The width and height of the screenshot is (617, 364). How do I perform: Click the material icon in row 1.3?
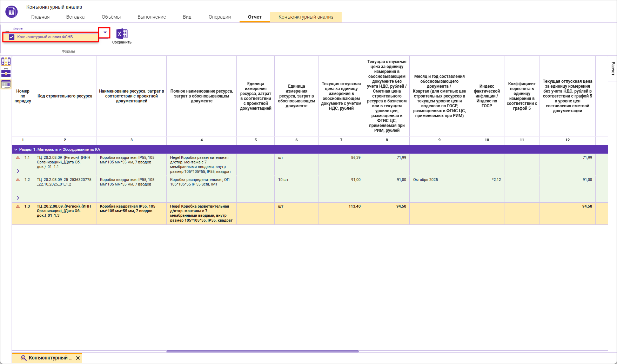tap(18, 207)
